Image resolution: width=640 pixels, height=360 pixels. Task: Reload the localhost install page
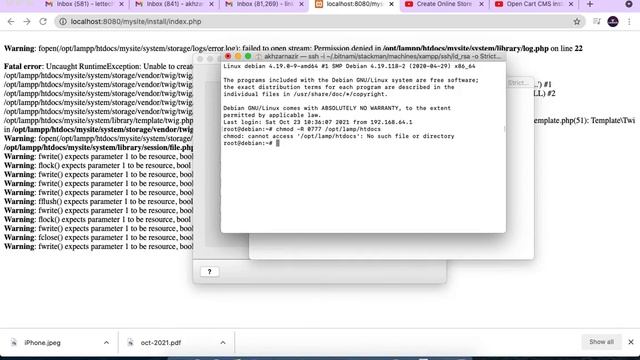(x=43, y=22)
